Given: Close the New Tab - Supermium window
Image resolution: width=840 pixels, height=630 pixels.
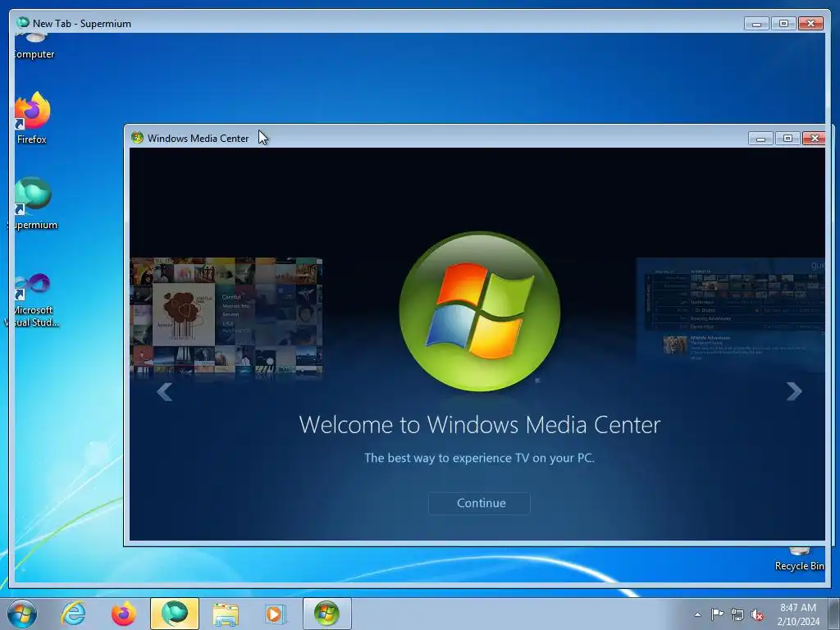Looking at the screenshot, I should [x=810, y=24].
